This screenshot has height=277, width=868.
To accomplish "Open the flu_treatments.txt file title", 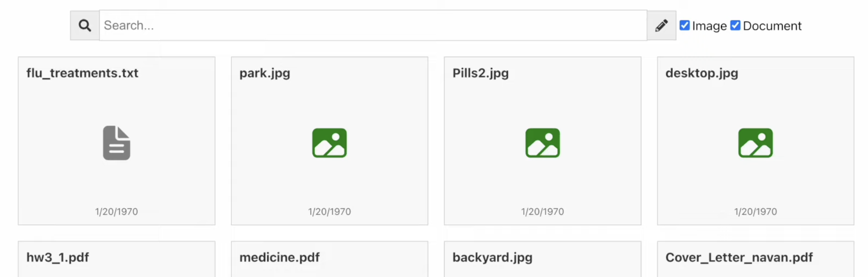I will tap(83, 73).
